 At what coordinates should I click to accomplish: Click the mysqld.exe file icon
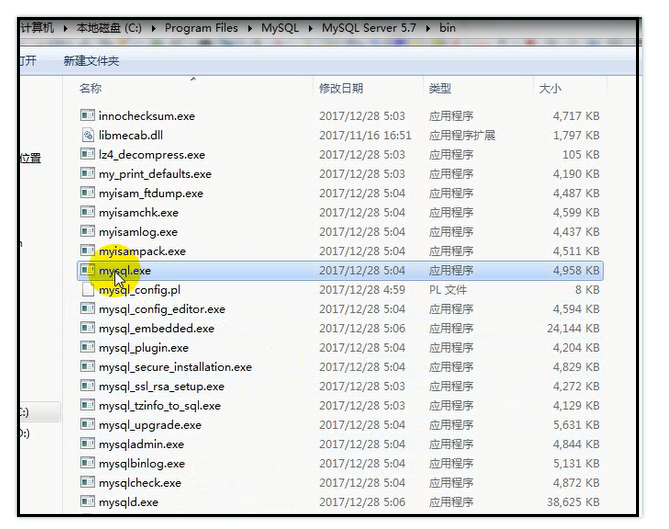(87, 502)
